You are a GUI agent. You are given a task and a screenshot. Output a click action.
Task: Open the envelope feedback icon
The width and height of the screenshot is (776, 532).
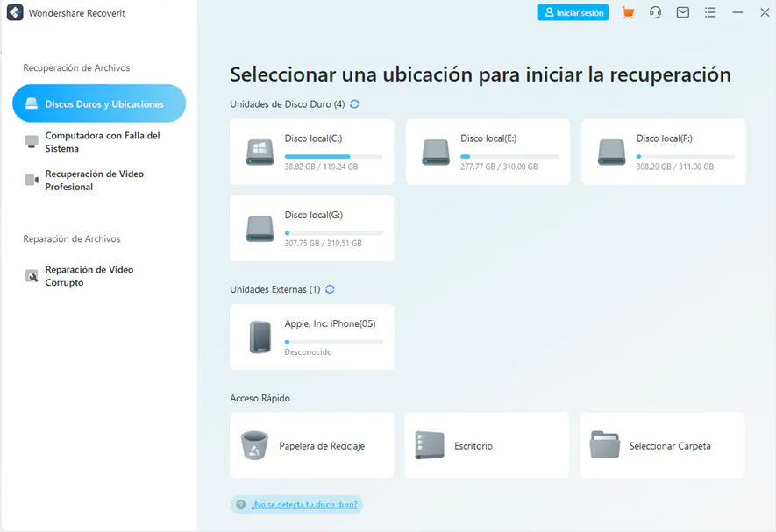pyautogui.click(x=683, y=13)
